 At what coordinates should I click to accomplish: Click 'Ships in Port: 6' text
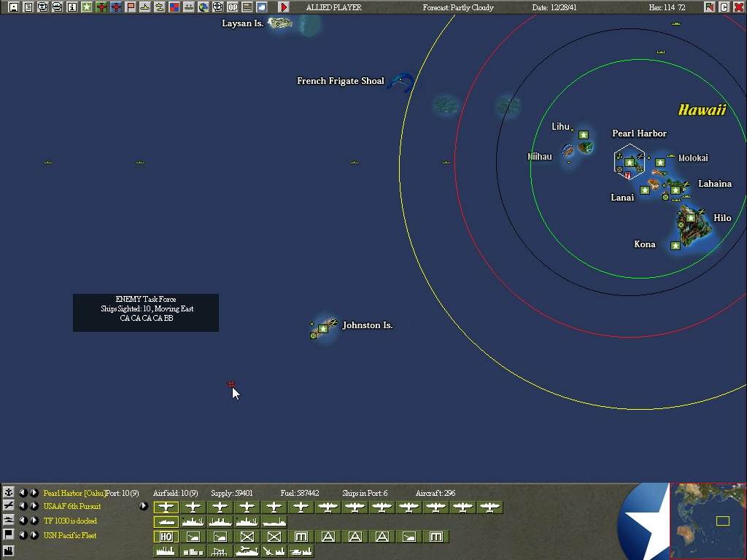[365, 493]
